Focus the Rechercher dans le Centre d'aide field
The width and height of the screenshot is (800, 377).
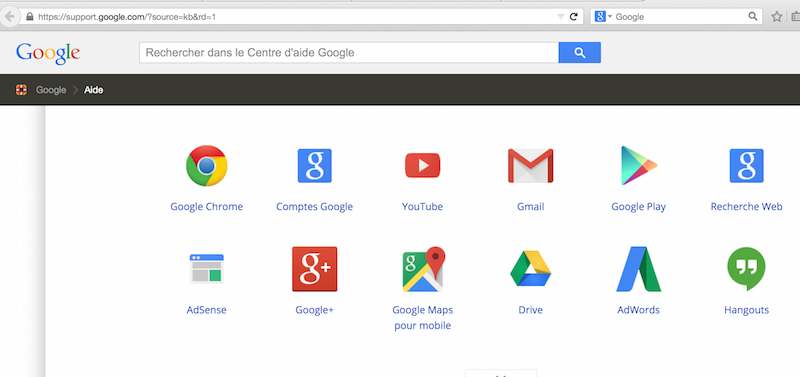[349, 53]
